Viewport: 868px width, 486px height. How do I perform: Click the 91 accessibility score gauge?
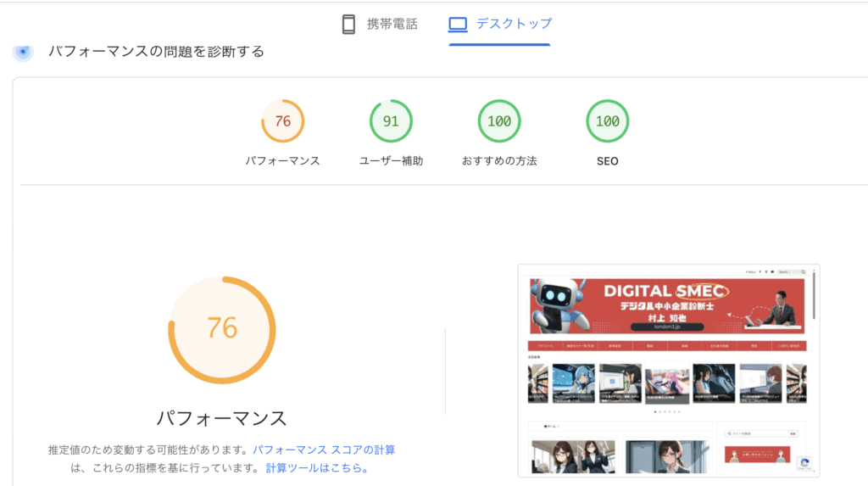(x=391, y=121)
